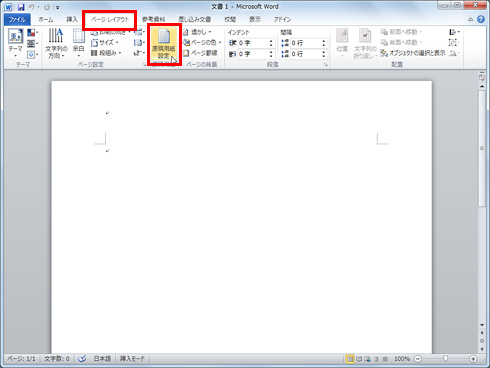The width and height of the screenshot is (490, 368).
Task: Switch to the 表示 tab
Action: [255, 20]
